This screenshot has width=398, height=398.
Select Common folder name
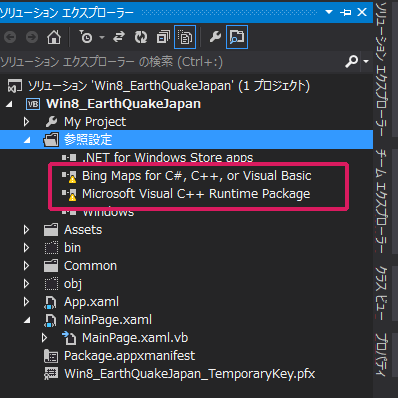(90, 266)
